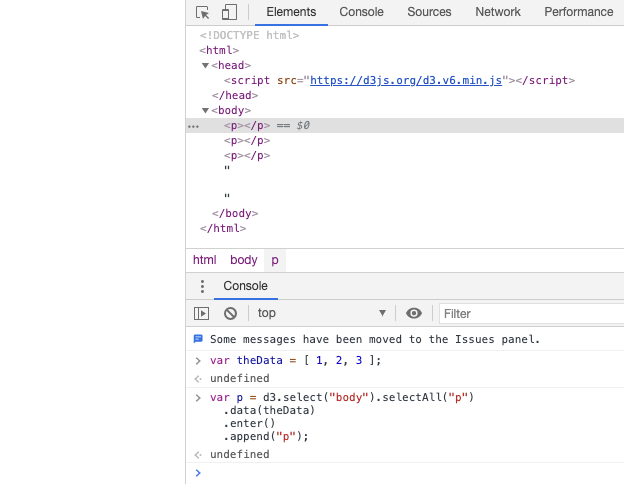Open the d3.v6.min.js script link
The image size is (624, 484).
[x=406, y=80]
